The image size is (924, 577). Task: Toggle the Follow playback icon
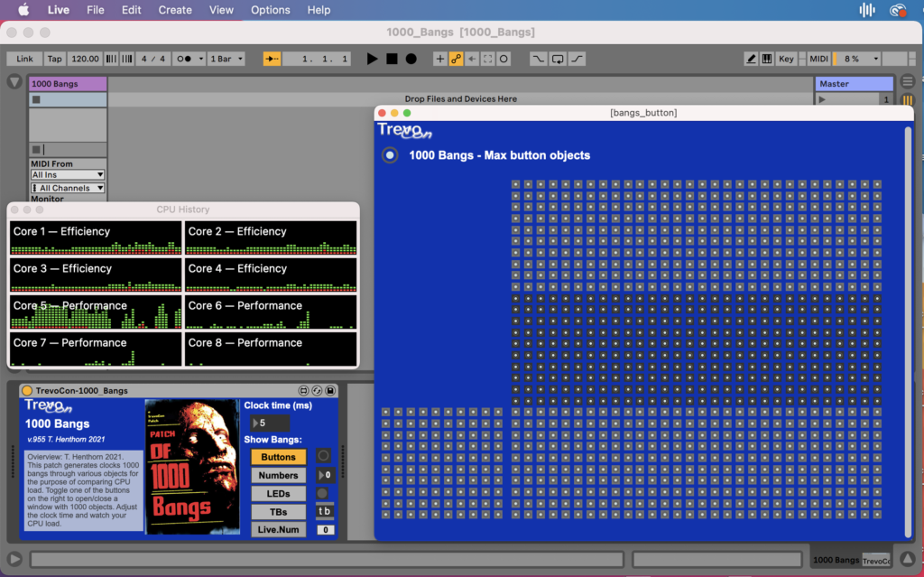coord(272,59)
